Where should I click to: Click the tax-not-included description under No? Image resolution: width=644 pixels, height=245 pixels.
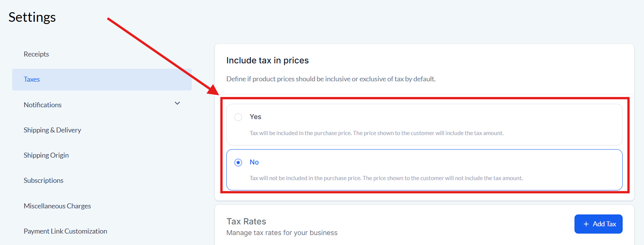[386, 178]
